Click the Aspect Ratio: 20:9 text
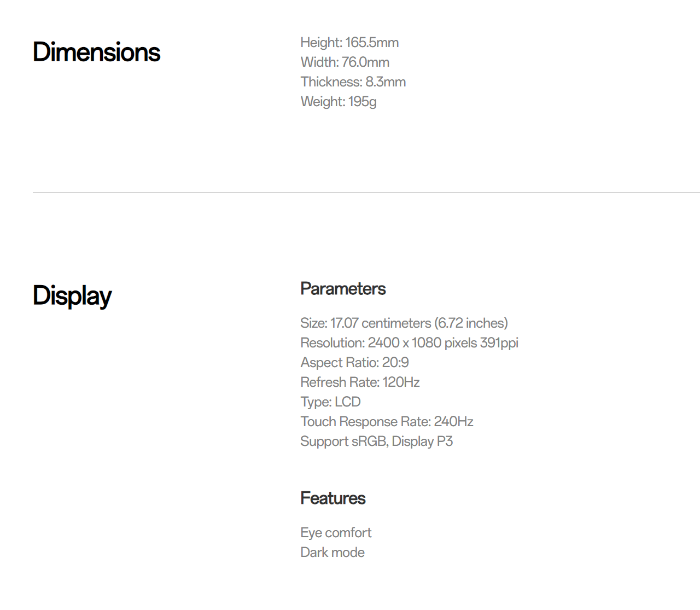 tap(354, 363)
